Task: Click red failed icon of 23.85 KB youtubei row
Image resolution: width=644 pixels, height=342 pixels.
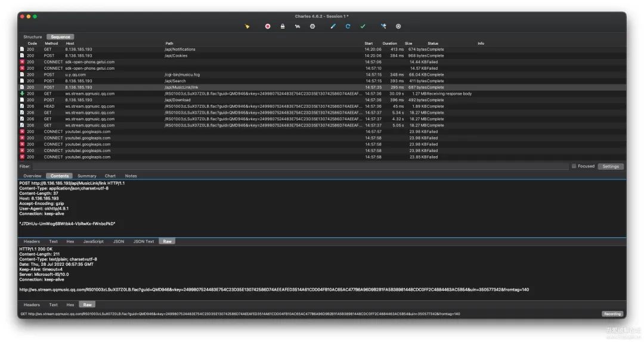Action: 22,157
